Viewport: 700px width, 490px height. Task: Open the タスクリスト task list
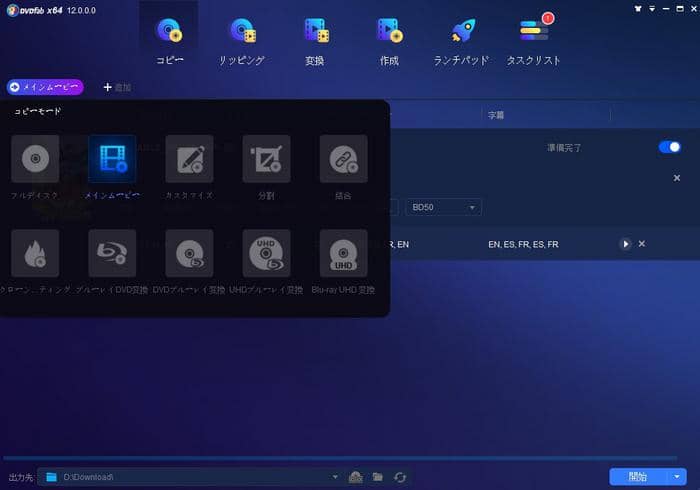coord(533,40)
